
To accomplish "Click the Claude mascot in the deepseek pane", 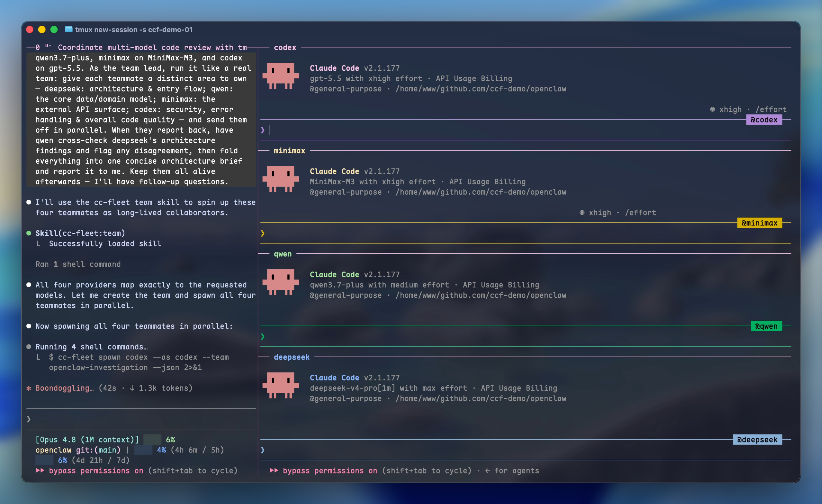I will tap(280, 386).
